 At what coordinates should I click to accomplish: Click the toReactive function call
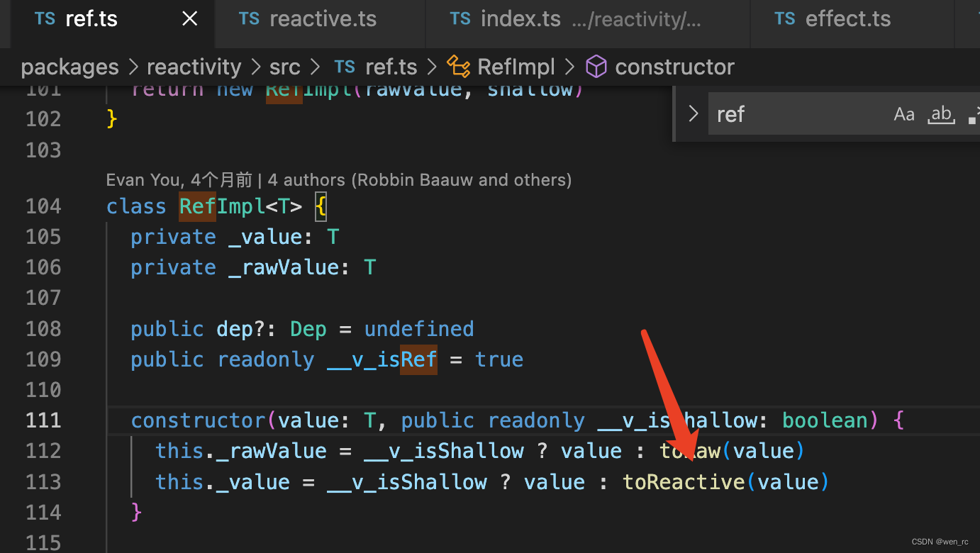click(x=684, y=482)
